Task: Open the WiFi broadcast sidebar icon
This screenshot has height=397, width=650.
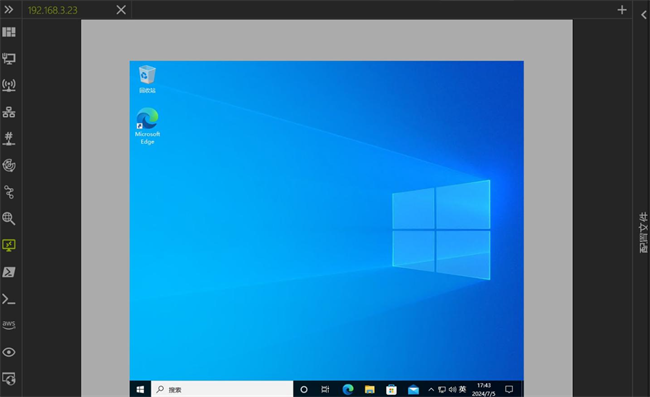Action: tap(9, 85)
